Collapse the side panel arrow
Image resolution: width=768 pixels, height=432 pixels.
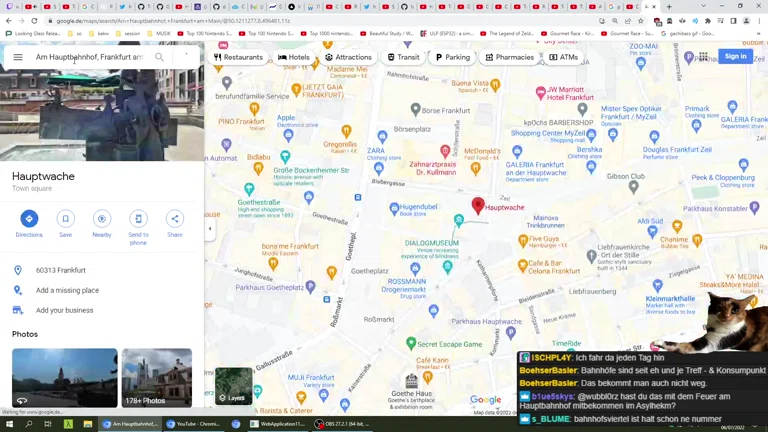[x=209, y=229]
